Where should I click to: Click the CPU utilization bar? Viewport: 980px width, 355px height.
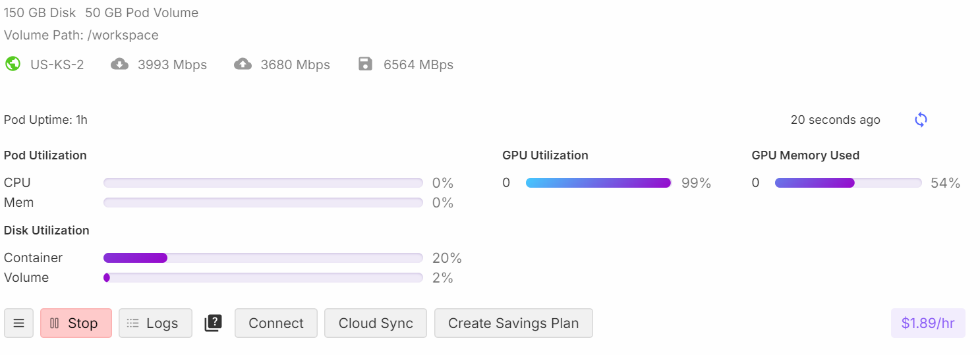(263, 182)
